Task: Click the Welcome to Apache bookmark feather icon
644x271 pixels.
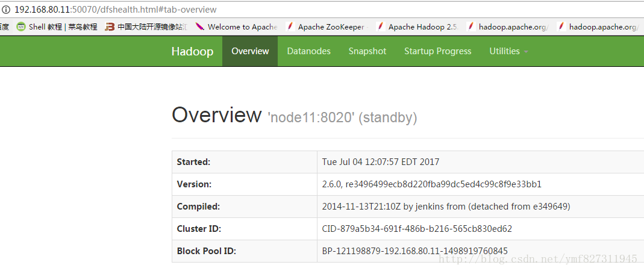Action: tap(200, 27)
